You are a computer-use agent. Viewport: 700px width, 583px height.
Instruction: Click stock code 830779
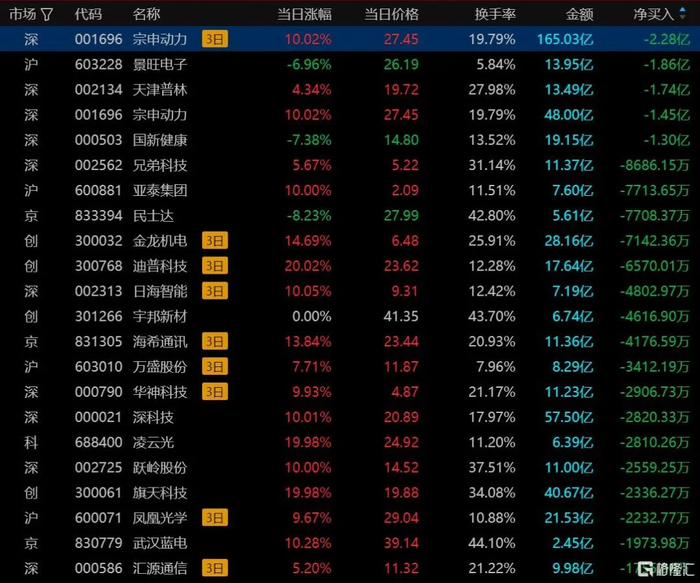click(x=98, y=543)
